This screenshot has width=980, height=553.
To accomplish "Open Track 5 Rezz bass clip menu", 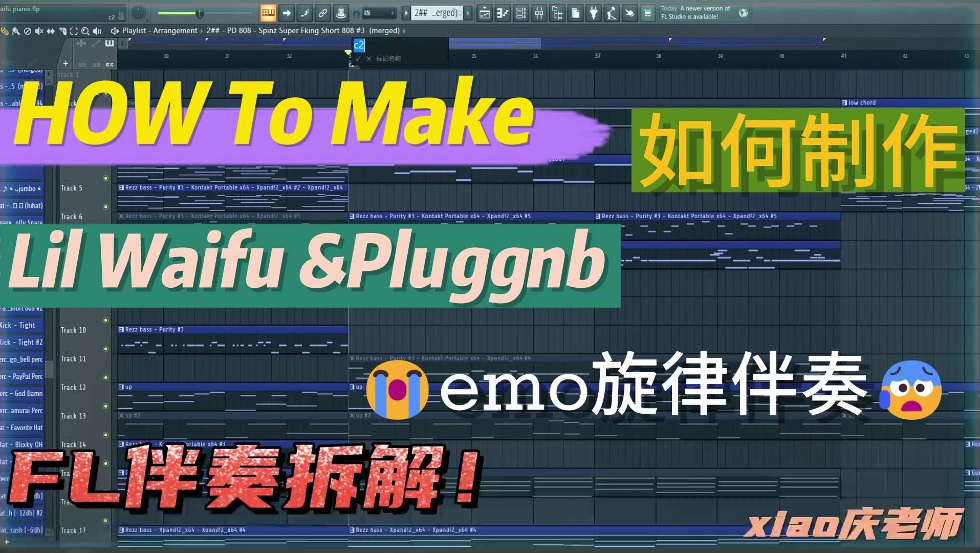I will (x=121, y=188).
